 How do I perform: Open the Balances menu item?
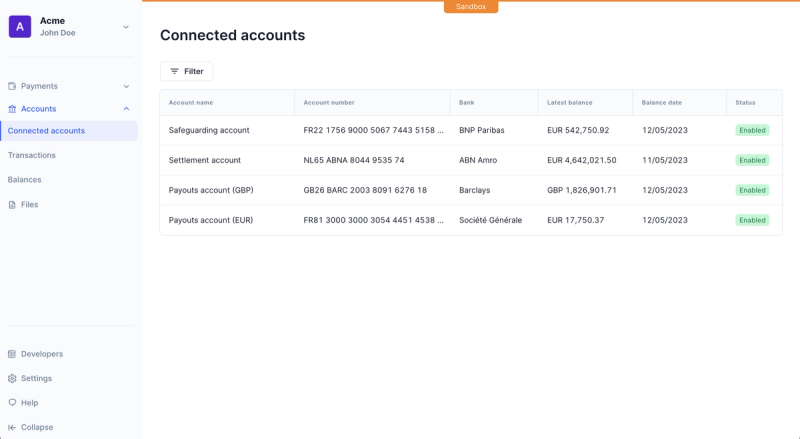(x=24, y=180)
